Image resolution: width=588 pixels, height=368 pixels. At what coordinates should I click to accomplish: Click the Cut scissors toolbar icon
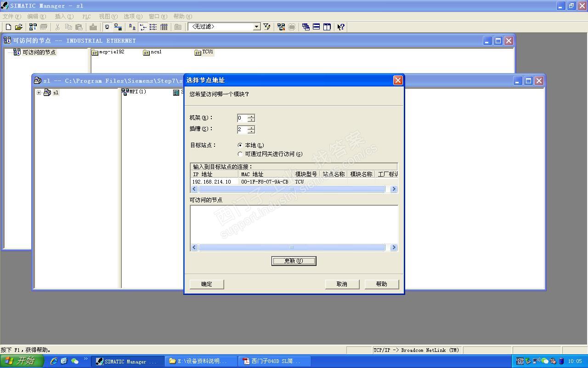pyautogui.click(x=58, y=27)
